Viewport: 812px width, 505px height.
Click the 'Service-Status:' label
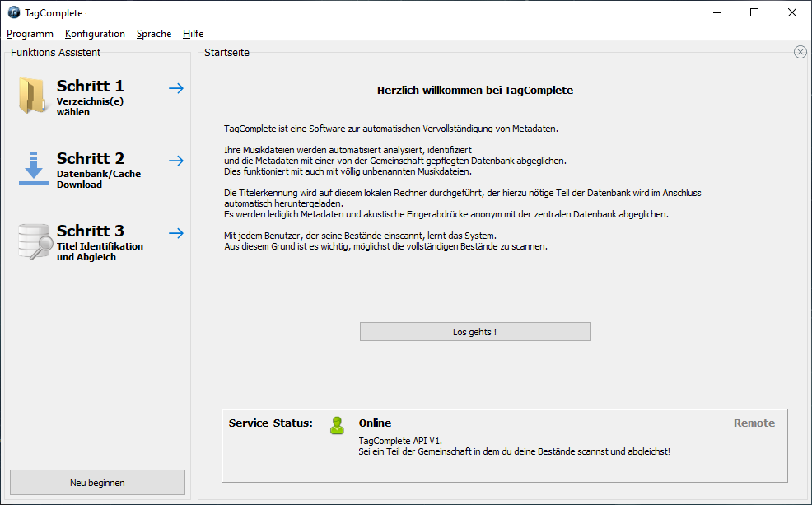(x=270, y=423)
